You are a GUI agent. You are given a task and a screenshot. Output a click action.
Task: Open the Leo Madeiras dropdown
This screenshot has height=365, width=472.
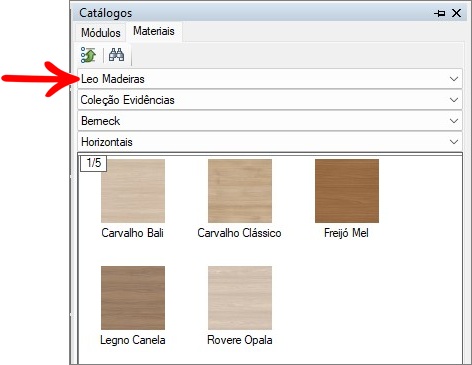[270, 79]
